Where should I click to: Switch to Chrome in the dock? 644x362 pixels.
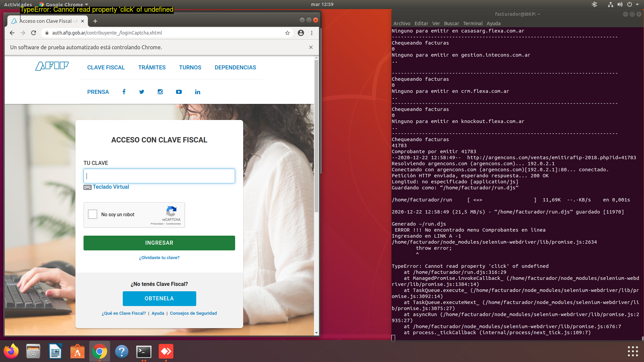(100, 351)
